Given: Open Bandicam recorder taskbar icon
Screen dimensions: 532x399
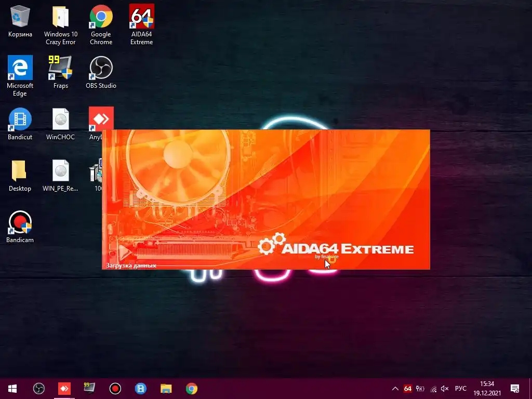Looking at the screenshot, I should coord(115,389).
